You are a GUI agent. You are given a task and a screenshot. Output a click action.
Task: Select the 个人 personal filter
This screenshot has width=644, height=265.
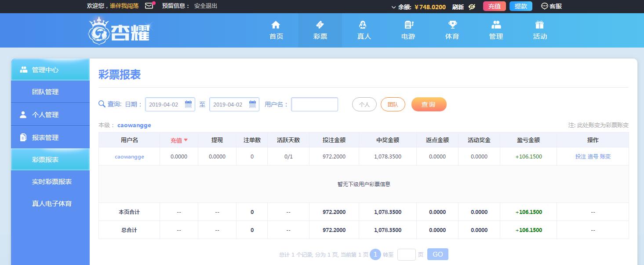[364, 104]
